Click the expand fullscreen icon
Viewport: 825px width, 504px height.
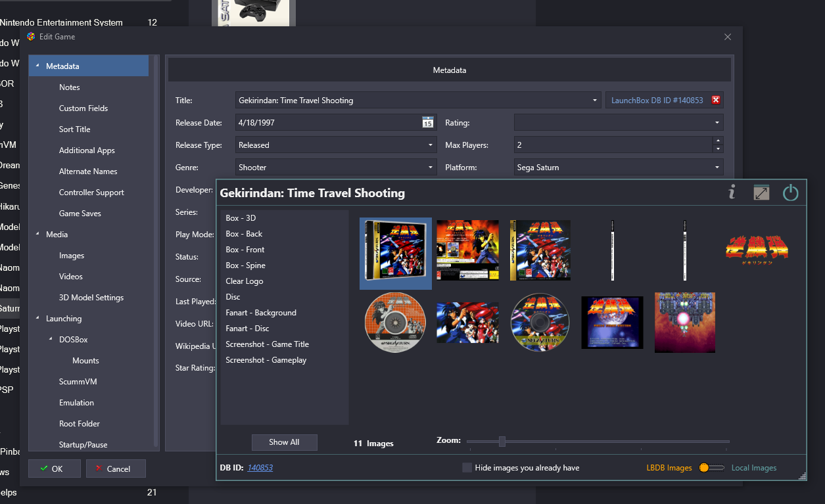click(761, 193)
